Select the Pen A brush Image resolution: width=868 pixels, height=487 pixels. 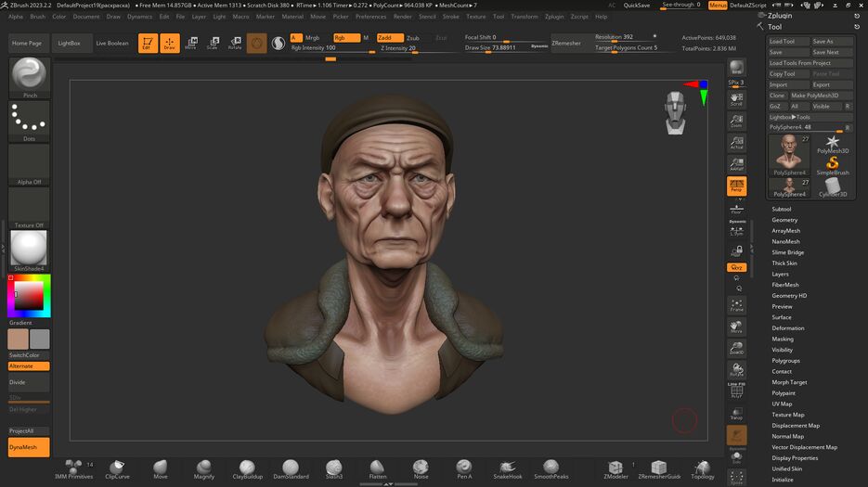tap(464, 469)
